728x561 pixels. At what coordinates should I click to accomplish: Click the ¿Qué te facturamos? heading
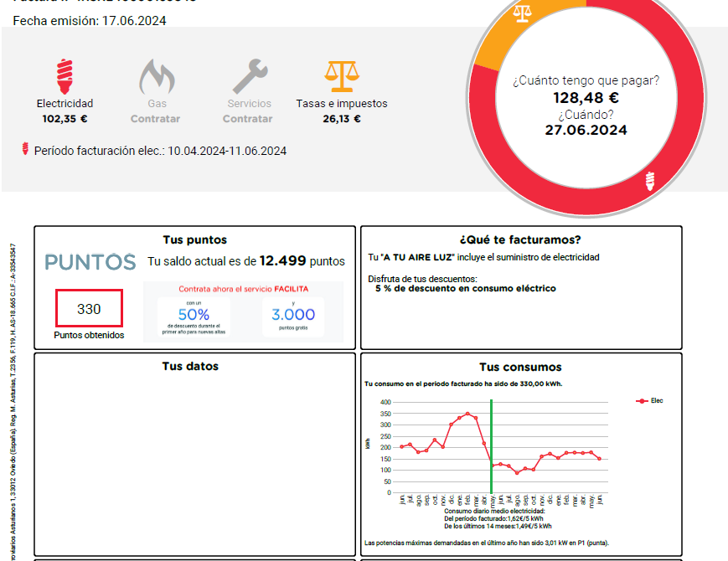pyautogui.click(x=520, y=240)
